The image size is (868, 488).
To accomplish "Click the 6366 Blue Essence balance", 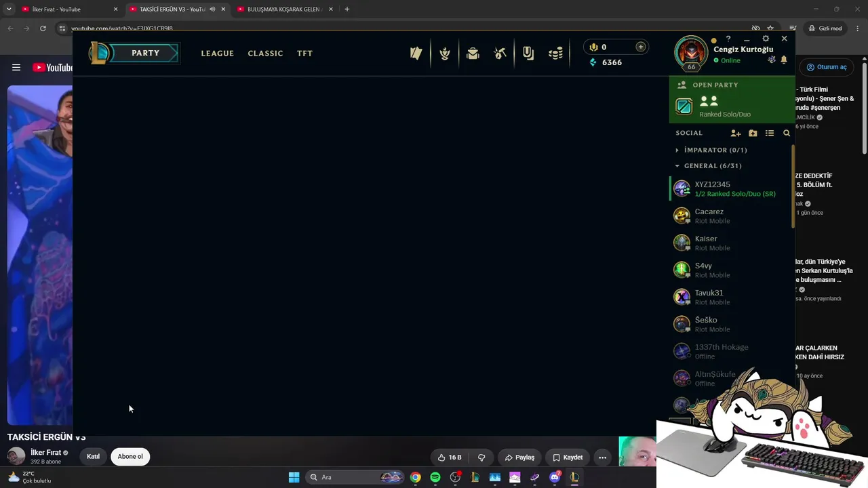I will coord(612,62).
